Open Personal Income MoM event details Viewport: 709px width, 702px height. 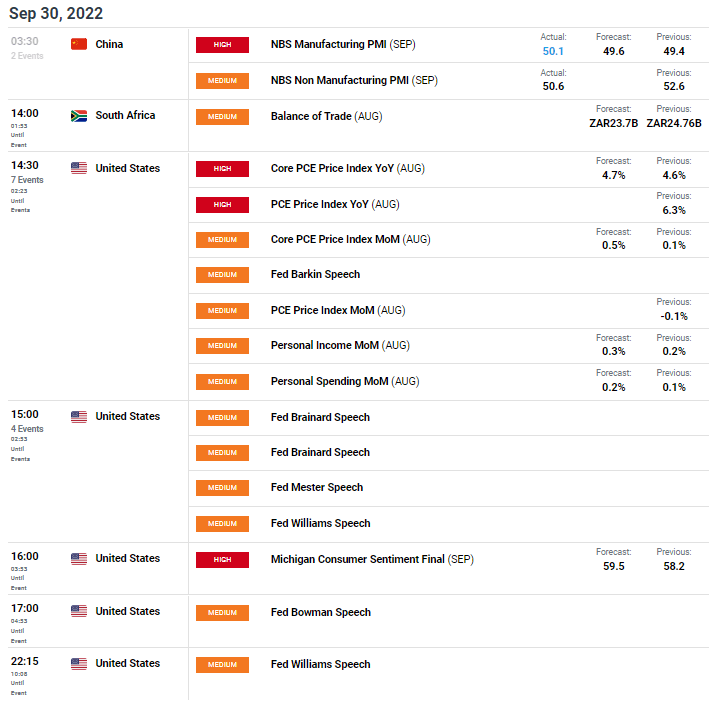coord(340,346)
